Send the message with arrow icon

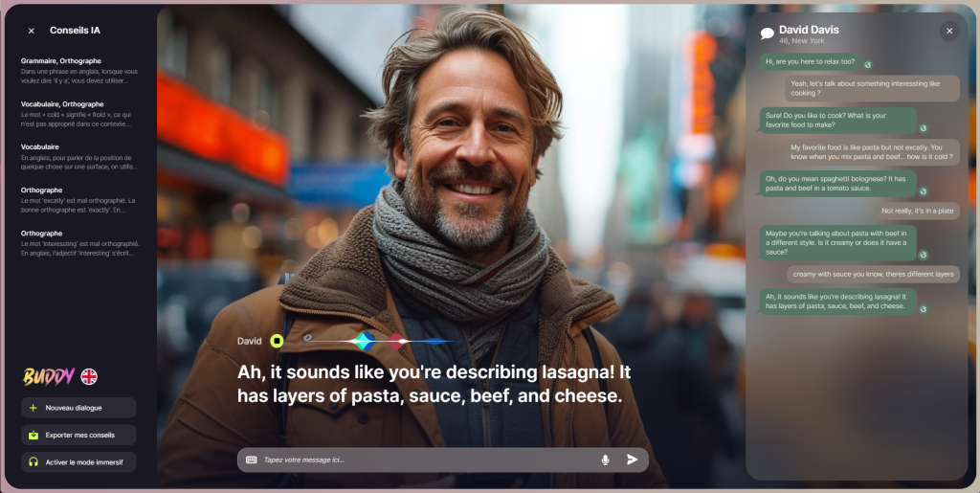point(632,459)
